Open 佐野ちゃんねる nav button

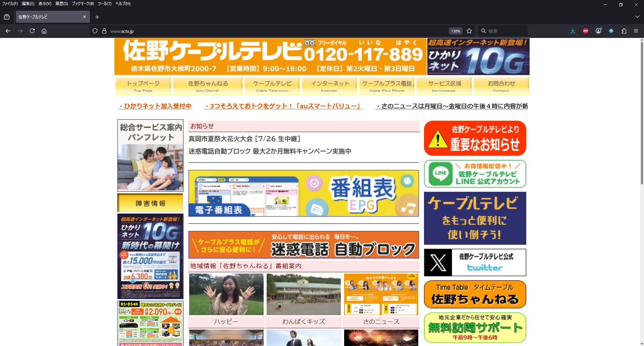click(x=208, y=86)
